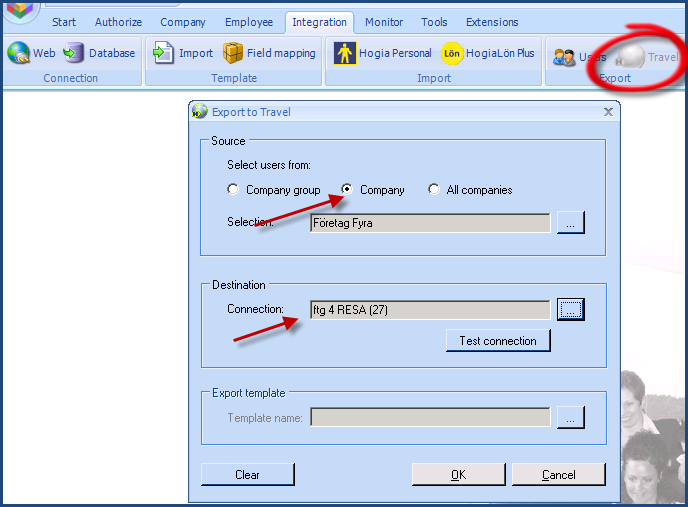Open the Web connection icon
Image resolution: width=688 pixels, height=507 pixels.
point(31,53)
